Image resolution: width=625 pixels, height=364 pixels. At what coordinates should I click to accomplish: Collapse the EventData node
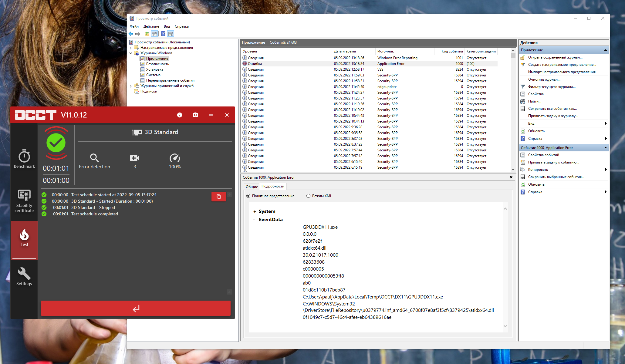tap(254, 220)
